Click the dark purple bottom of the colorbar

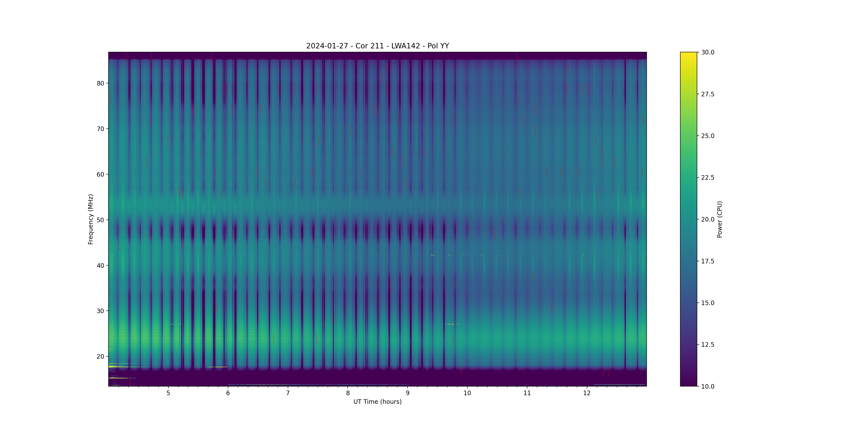coord(688,383)
